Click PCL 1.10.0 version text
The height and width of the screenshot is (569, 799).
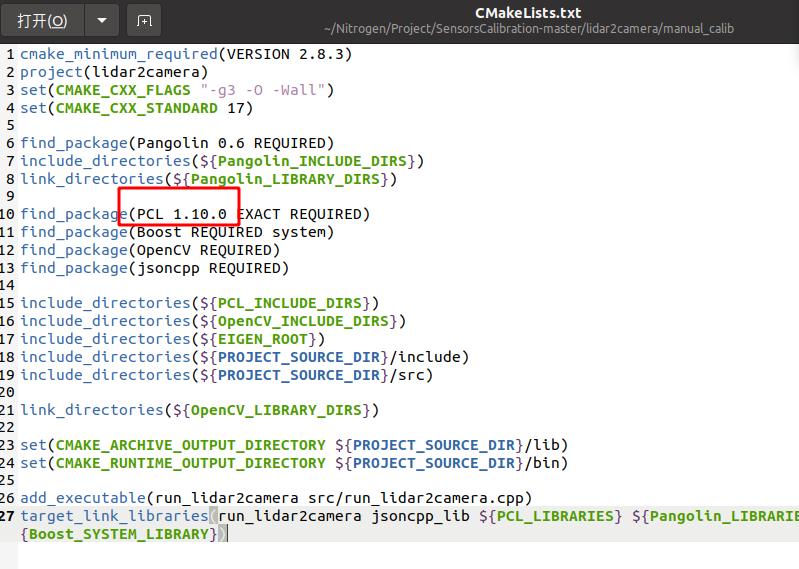(x=181, y=214)
